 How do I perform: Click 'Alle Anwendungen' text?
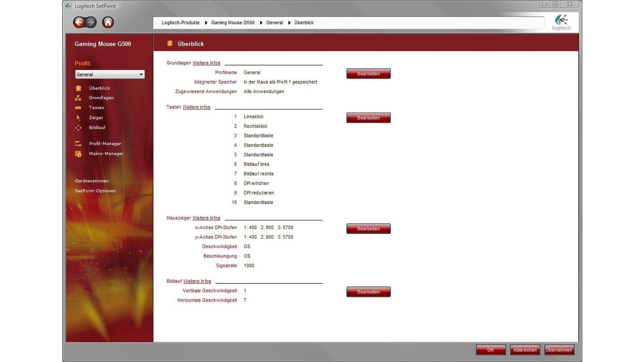[264, 92]
